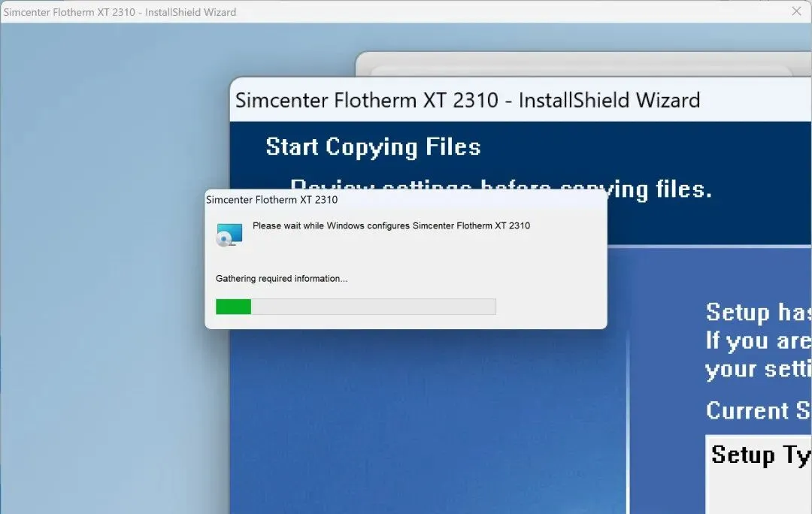The height and width of the screenshot is (514, 812).
Task: Click the 'Simcenter Flotherm XT 2310' dialog title
Action: click(272, 200)
